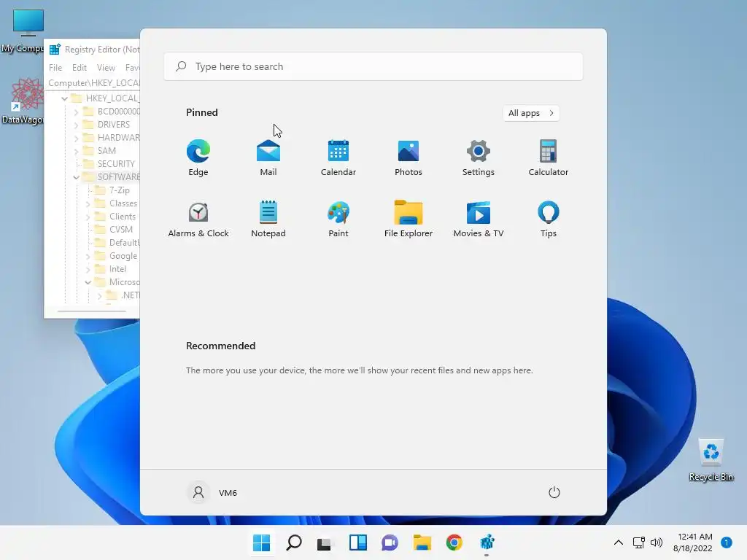
Task: Expand the SAM registry key
Action: [x=76, y=151]
